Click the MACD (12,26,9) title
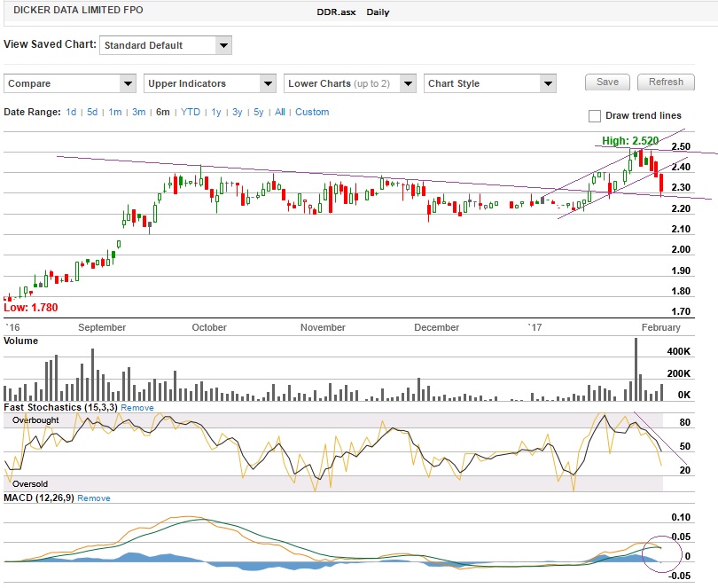The height and width of the screenshot is (588, 718). pos(39,498)
